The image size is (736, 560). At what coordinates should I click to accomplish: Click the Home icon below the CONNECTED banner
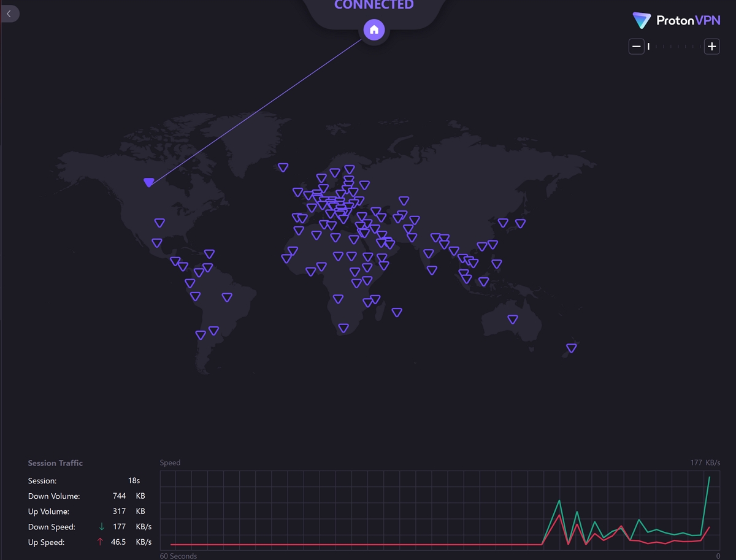point(374,29)
